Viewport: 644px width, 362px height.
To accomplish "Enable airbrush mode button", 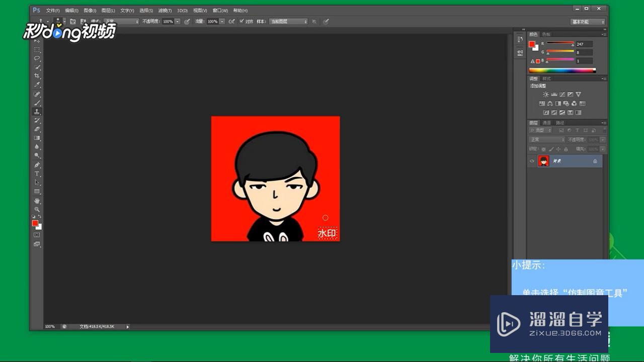I will [x=232, y=22].
